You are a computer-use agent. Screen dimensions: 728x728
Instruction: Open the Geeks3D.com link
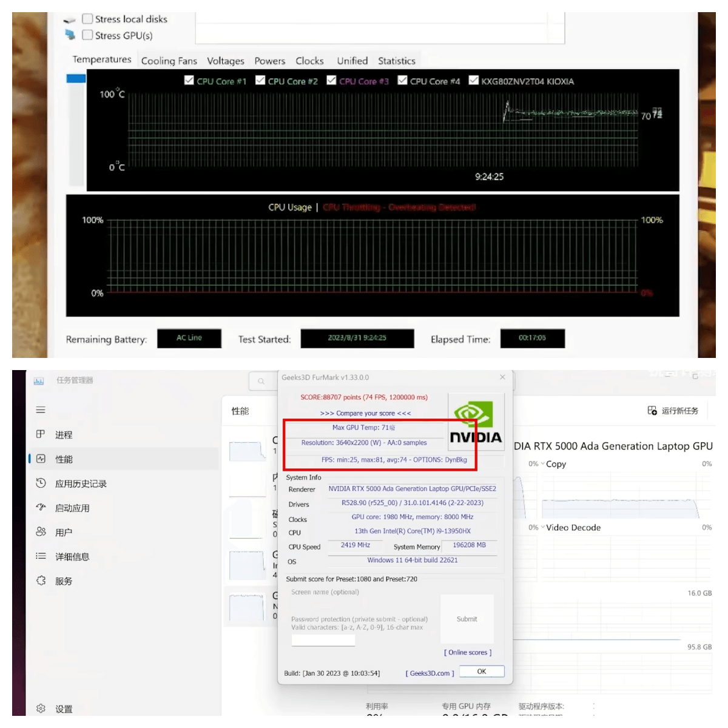(x=430, y=673)
